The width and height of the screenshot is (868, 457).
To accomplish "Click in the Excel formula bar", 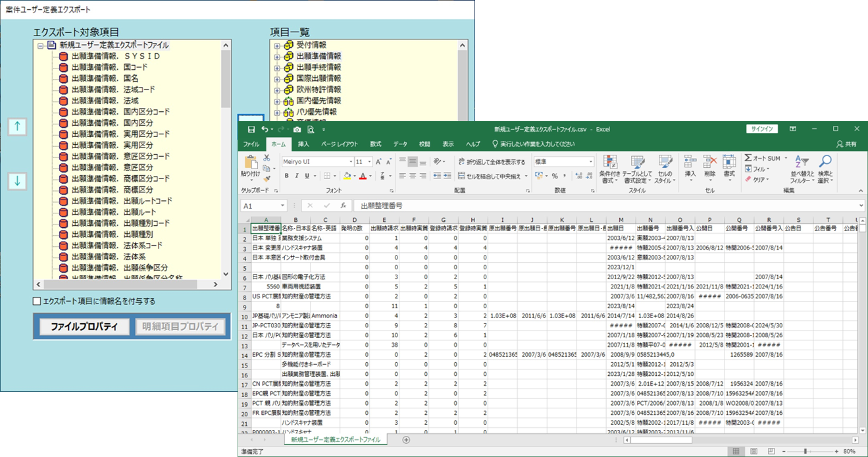I will click(609, 206).
